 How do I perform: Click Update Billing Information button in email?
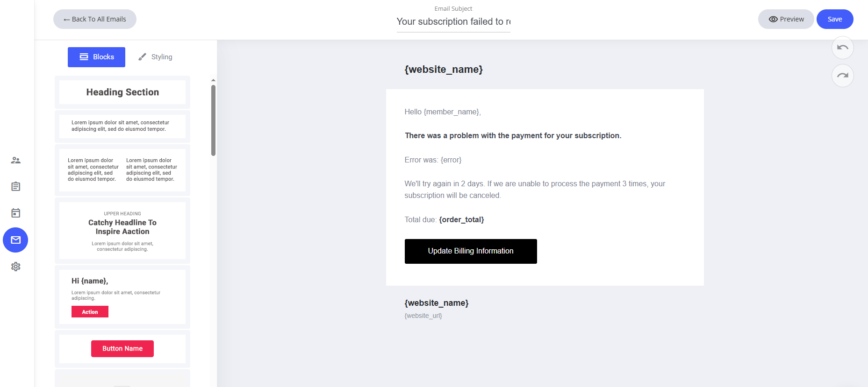tap(471, 251)
